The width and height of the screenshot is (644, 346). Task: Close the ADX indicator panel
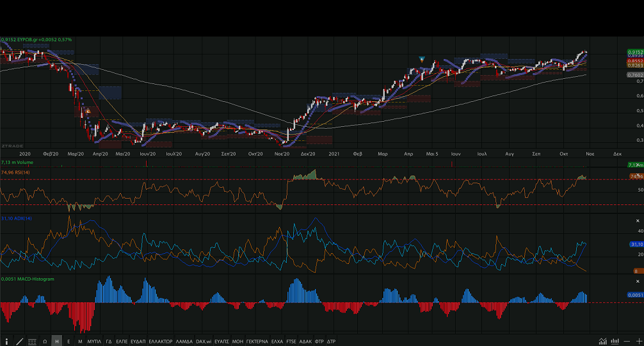click(636, 220)
